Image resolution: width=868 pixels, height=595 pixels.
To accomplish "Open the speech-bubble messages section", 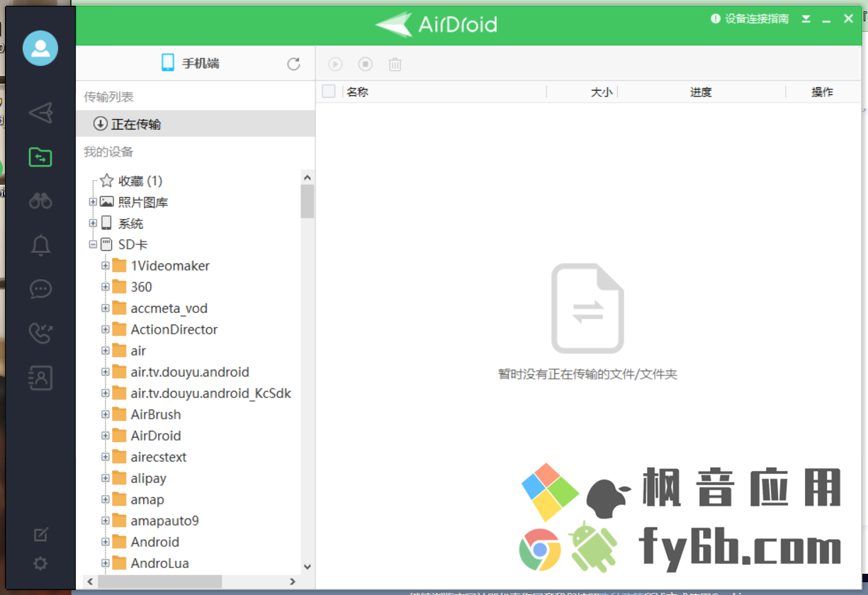I will tap(40, 289).
